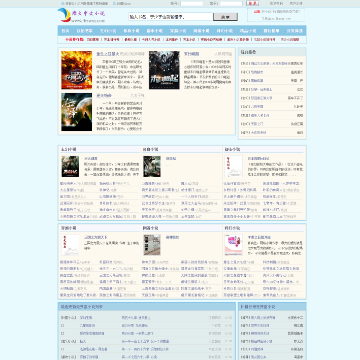Focus the novel search input field

coord(170,17)
